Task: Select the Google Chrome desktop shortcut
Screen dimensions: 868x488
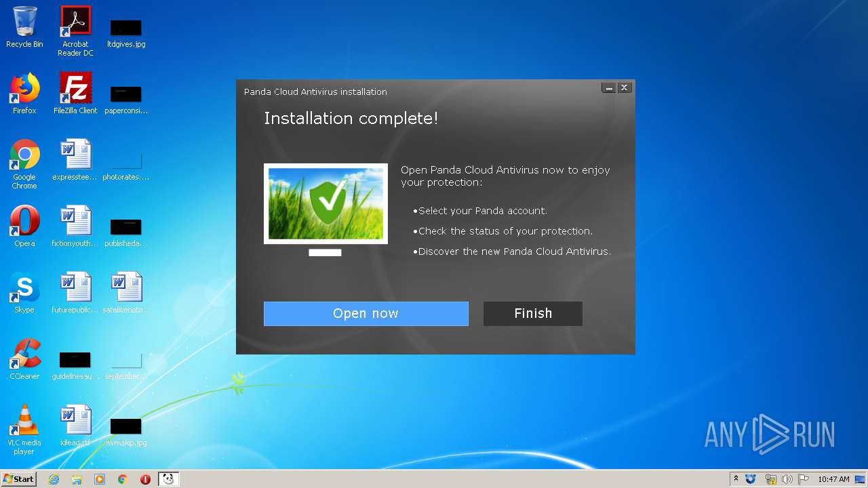Action: 24,165
